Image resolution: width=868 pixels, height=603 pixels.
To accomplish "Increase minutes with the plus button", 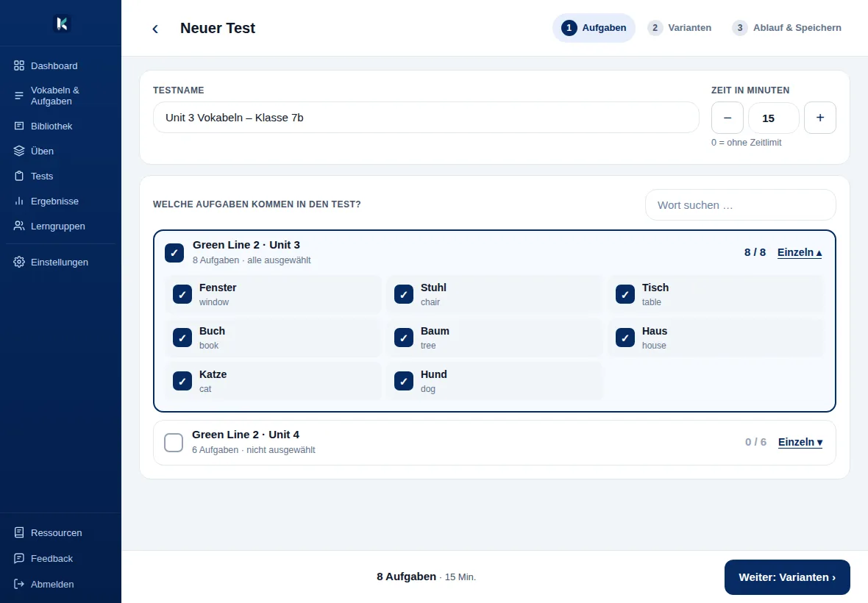I will pyautogui.click(x=820, y=117).
